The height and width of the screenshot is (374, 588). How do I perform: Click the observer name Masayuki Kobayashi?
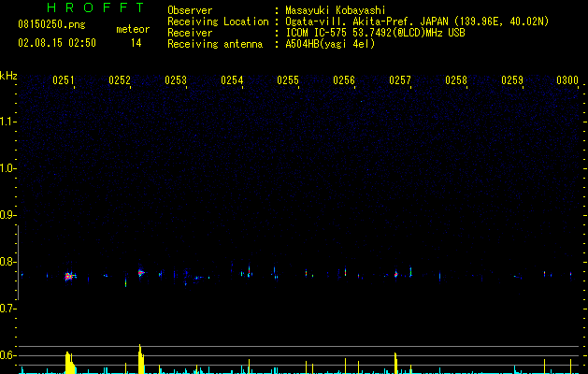point(336,10)
